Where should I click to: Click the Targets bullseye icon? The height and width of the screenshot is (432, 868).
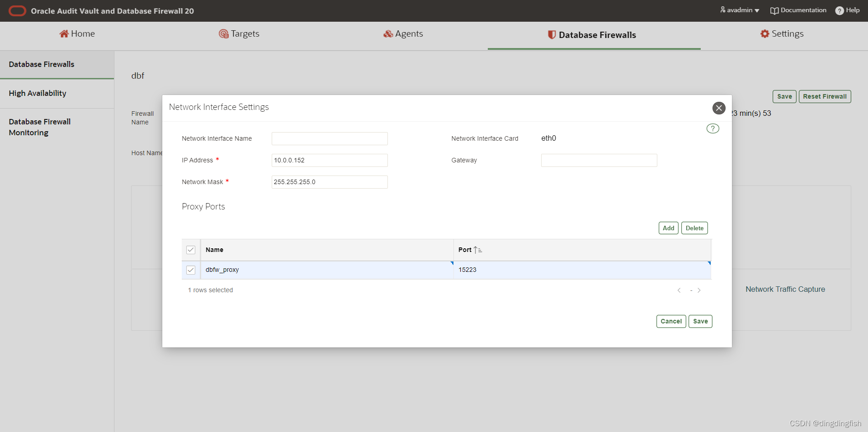point(223,34)
